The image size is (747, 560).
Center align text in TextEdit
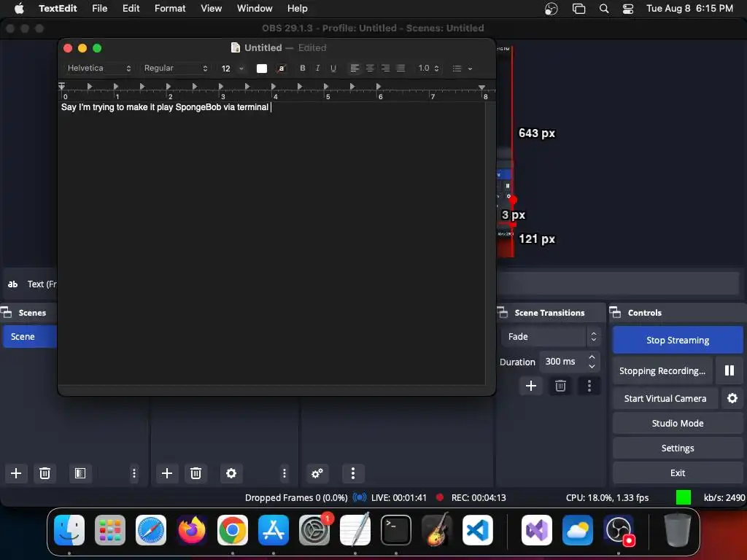[370, 68]
